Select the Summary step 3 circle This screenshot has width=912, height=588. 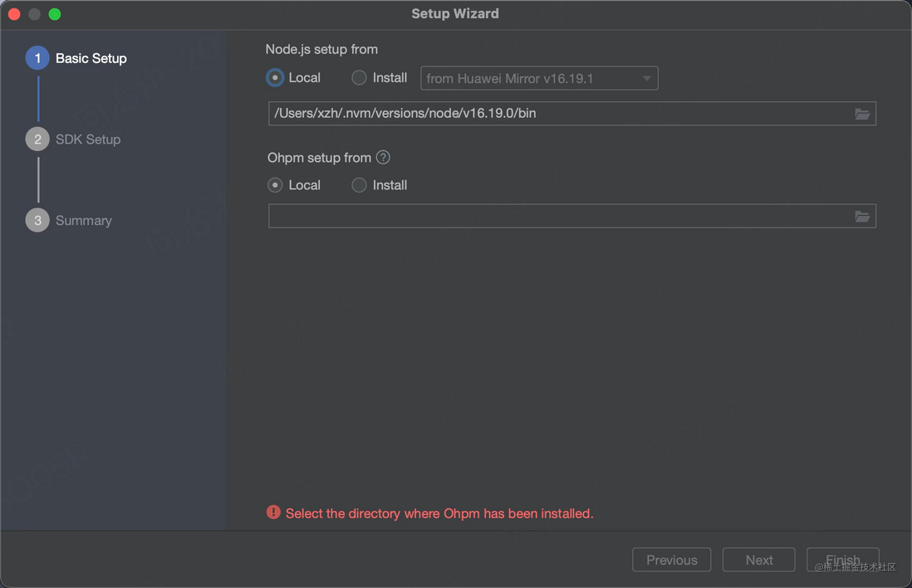(x=37, y=220)
